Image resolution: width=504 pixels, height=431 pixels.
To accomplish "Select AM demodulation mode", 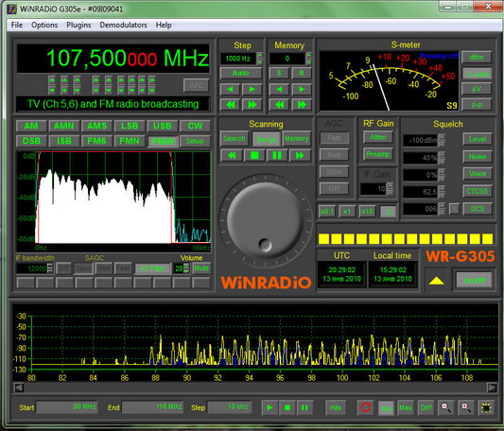I will [x=31, y=126].
